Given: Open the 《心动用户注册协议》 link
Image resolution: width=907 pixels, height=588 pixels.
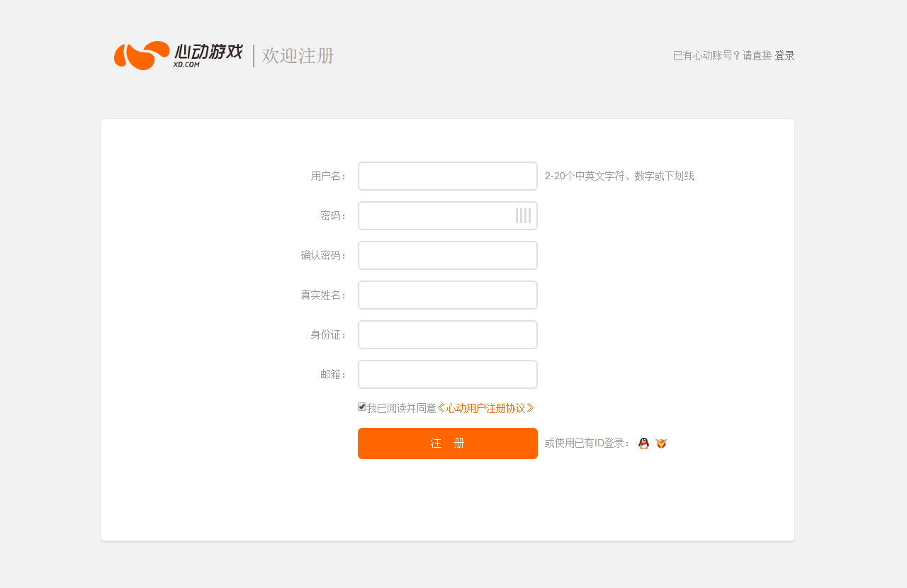Looking at the screenshot, I should [x=485, y=408].
